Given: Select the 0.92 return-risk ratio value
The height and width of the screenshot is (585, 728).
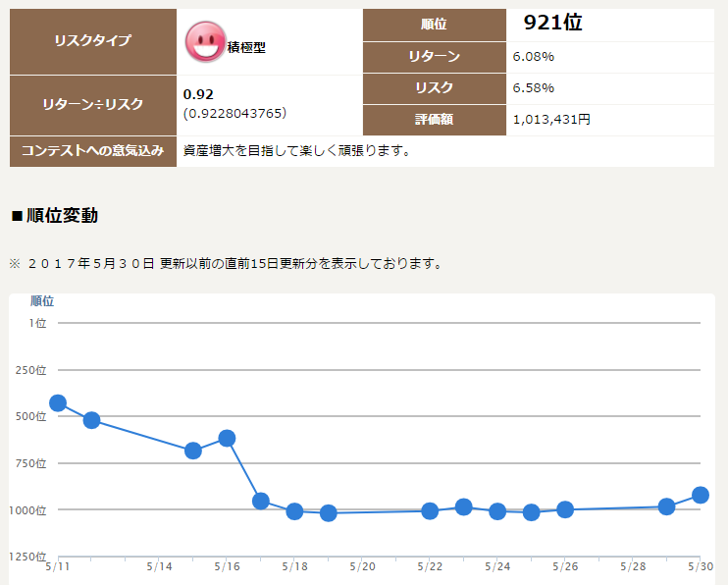Looking at the screenshot, I should [x=198, y=94].
